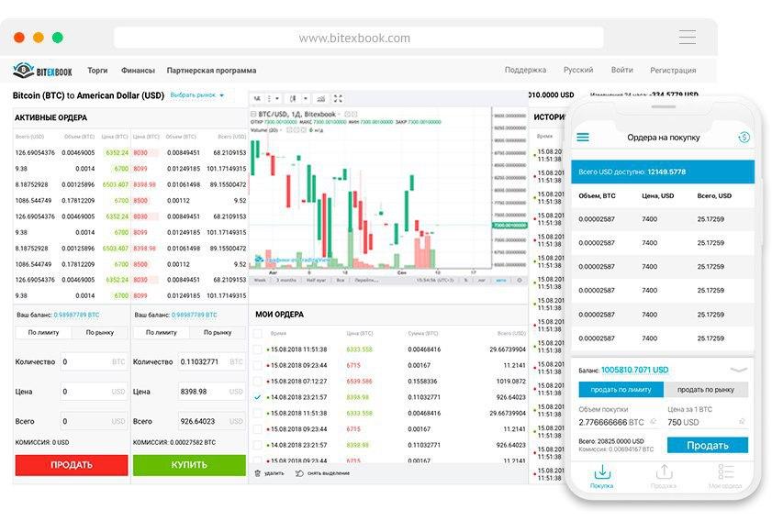Open the Финансы menu item
The height and width of the screenshot is (532, 772).
point(138,71)
